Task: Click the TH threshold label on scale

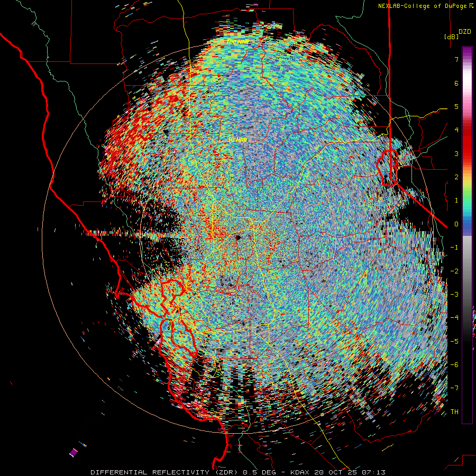Action: [454, 412]
